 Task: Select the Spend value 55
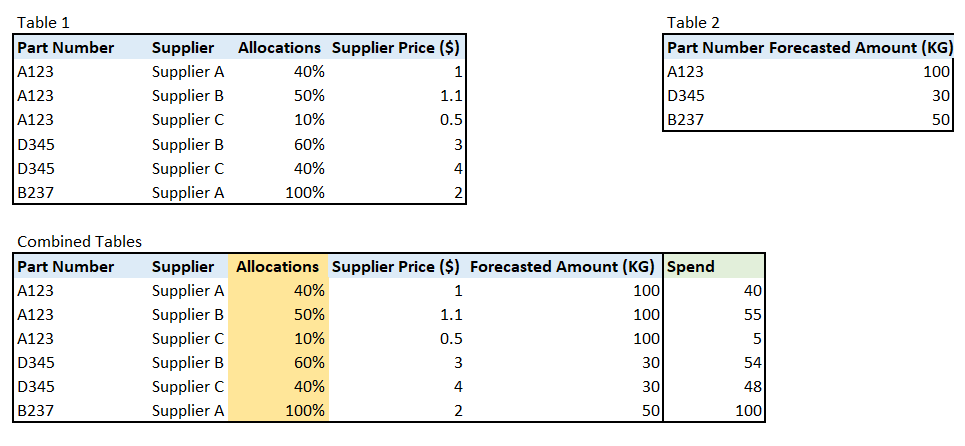714,315
